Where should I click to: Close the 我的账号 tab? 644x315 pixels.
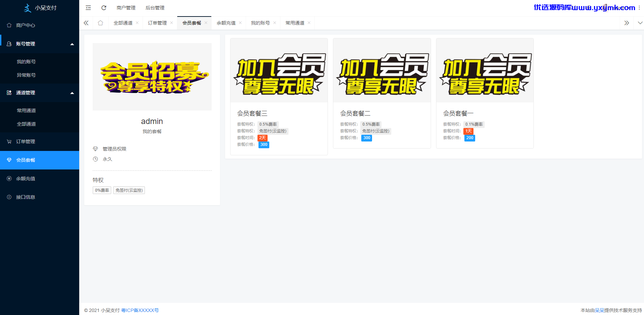click(x=275, y=23)
